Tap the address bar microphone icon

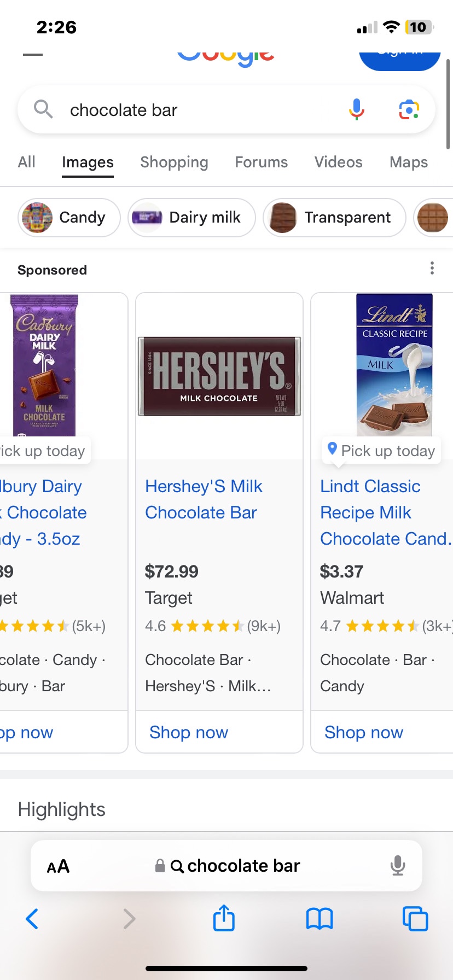point(398,866)
